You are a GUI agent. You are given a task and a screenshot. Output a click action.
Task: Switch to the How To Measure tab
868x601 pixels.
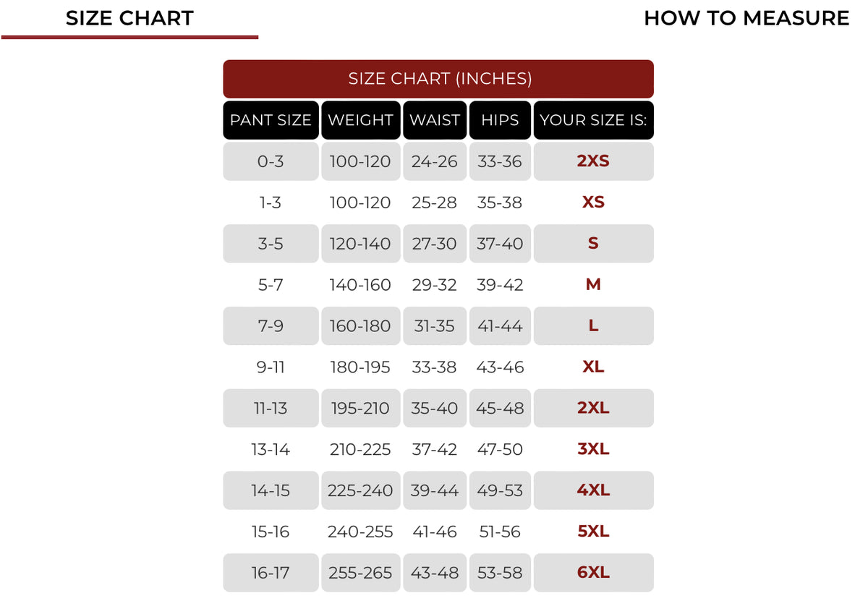pos(746,18)
